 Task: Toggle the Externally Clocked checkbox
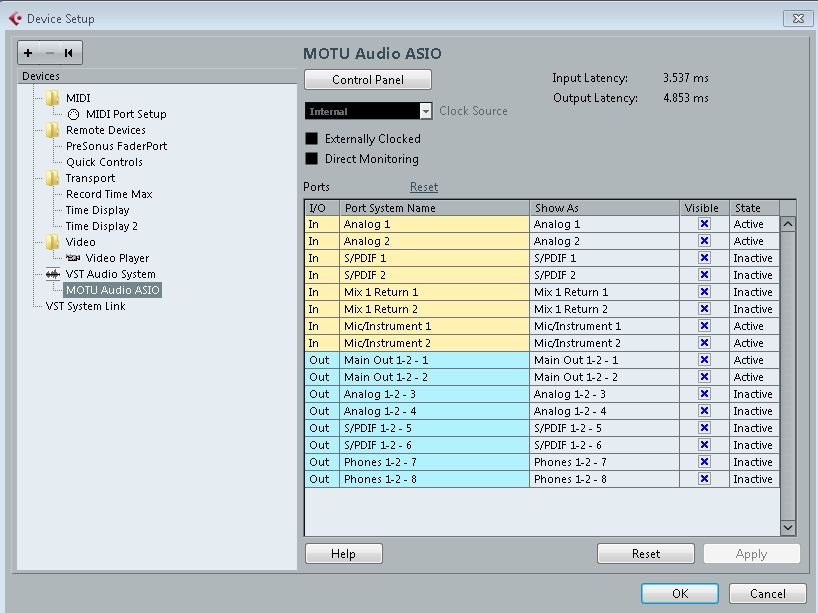tap(311, 139)
